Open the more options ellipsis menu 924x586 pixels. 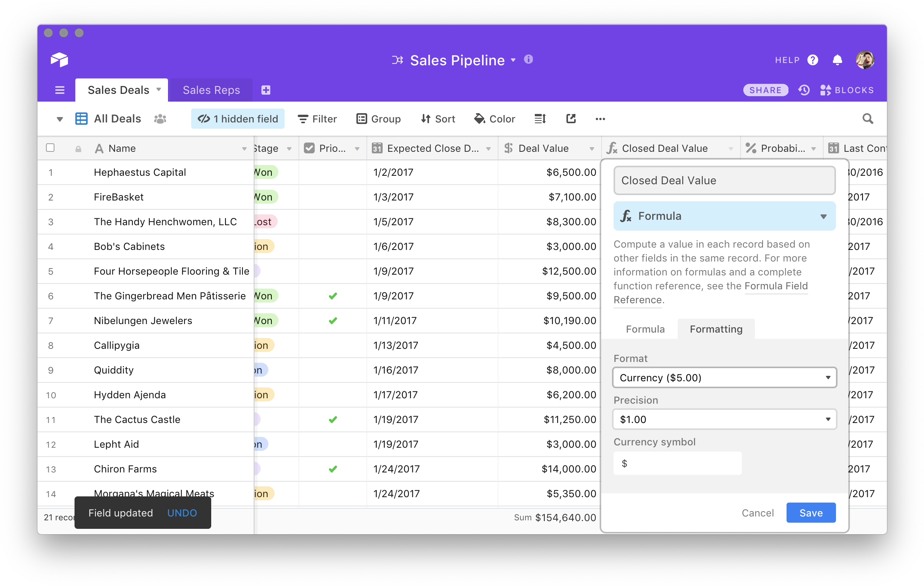coord(600,119)
